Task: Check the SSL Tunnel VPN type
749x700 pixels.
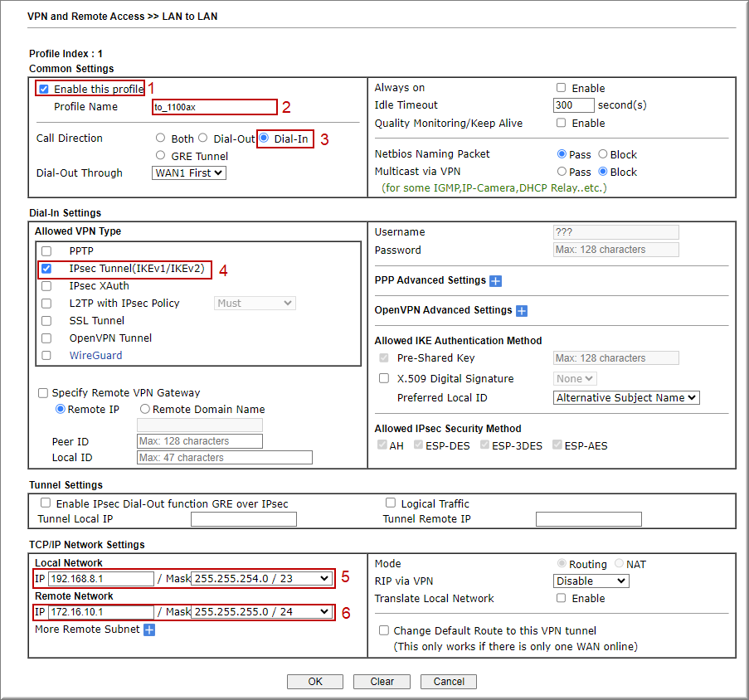Action: [46, 320]
